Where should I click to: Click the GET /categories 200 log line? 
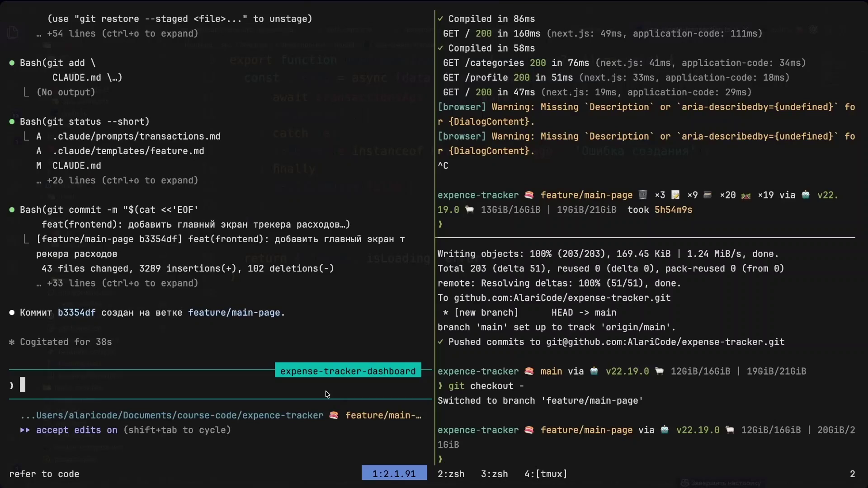click(x=624, y=63)
